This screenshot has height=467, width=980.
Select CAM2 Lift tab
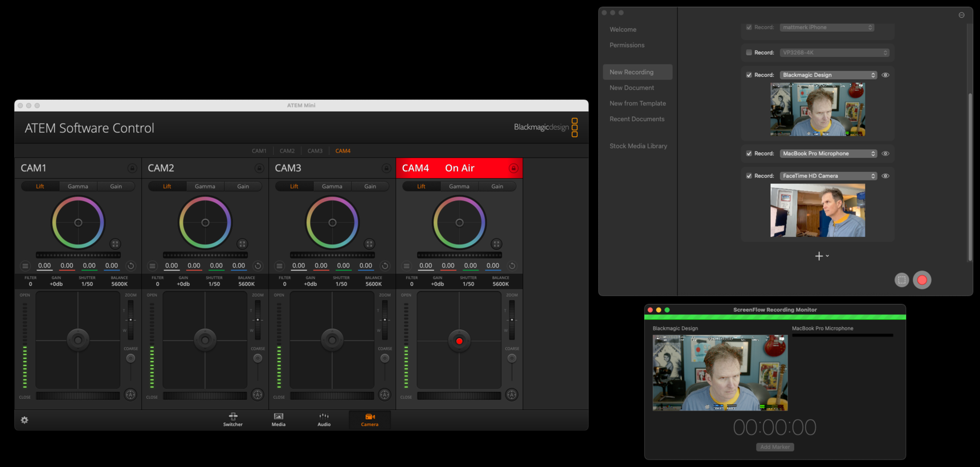coord(167,186)
